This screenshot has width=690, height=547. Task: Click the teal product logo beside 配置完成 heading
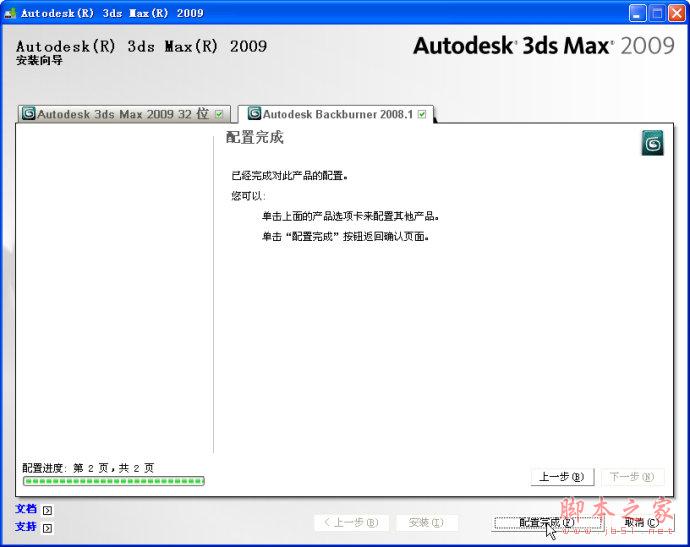[x=653, y=143]
